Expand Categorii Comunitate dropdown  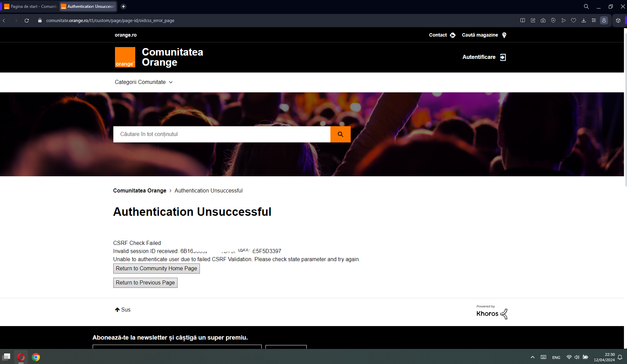(144, 82)
